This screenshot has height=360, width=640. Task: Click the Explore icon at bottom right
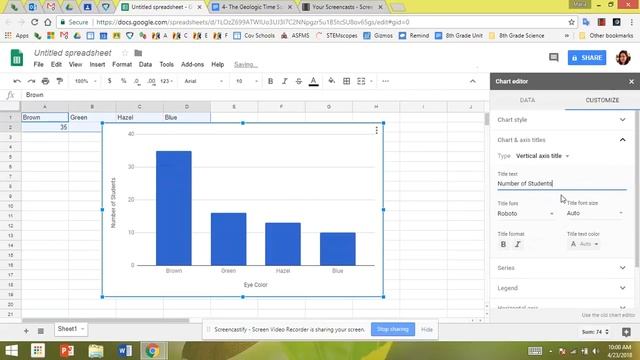pyautogui.click(x=626, y=332)
